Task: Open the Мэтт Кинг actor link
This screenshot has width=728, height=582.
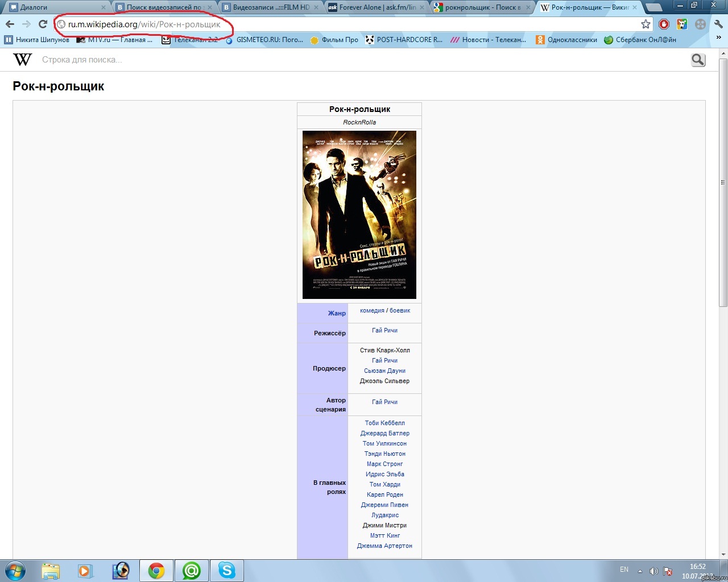Action: click(384, 535)
